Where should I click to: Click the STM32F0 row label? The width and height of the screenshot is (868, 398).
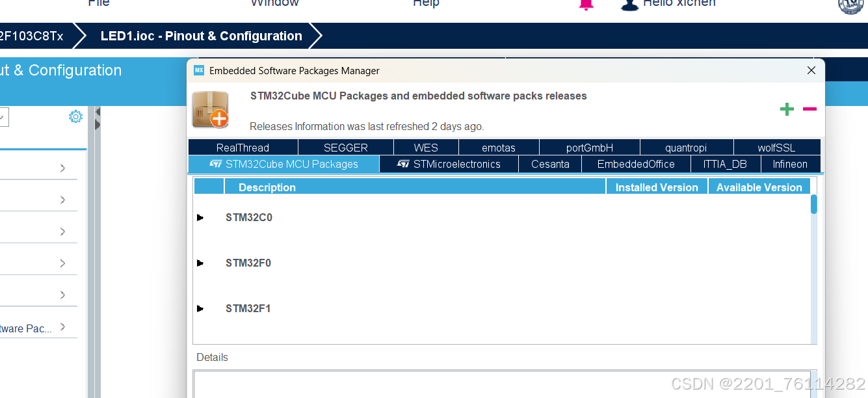tap(248, 263)
